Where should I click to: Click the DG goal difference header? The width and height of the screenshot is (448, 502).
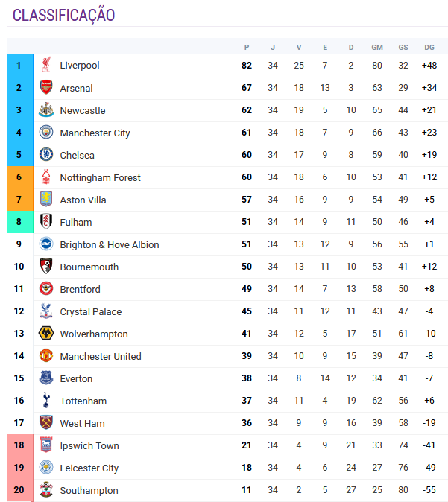coord(429,48)
